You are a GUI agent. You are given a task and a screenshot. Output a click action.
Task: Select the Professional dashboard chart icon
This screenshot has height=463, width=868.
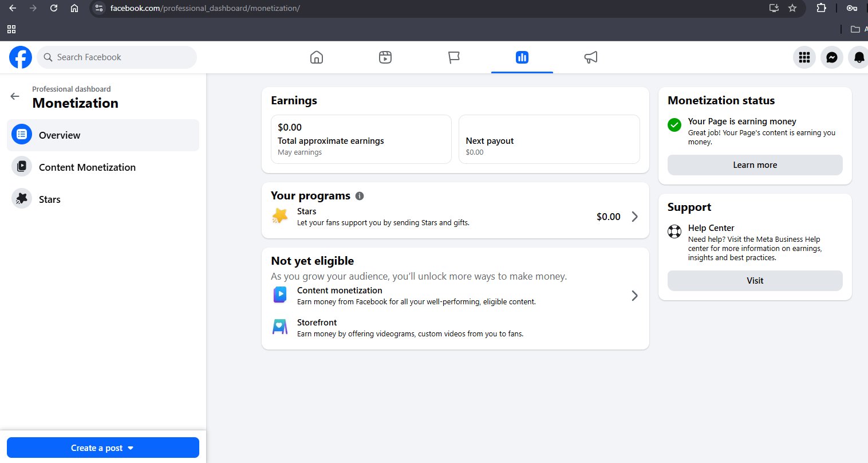point(522,57)
